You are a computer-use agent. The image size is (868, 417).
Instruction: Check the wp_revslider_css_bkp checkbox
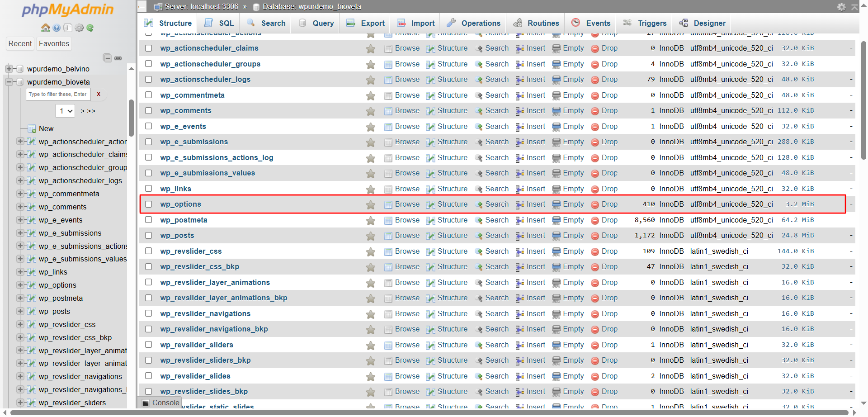coord(148,267)
